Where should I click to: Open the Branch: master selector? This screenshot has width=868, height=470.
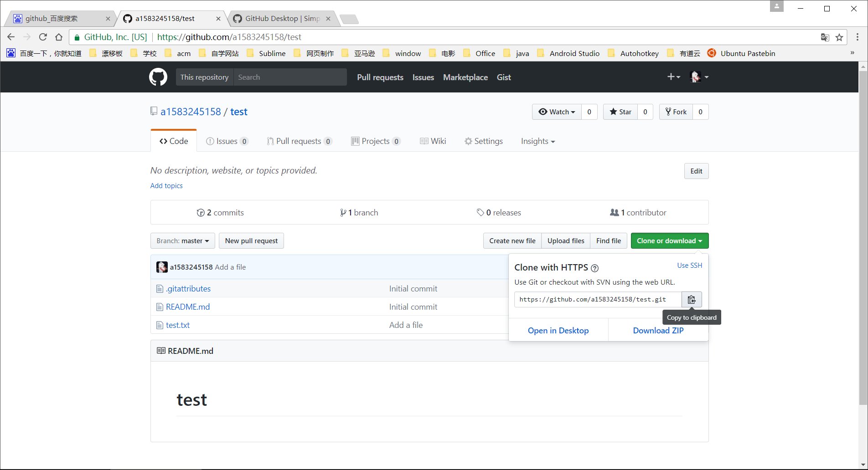point(183,241)
